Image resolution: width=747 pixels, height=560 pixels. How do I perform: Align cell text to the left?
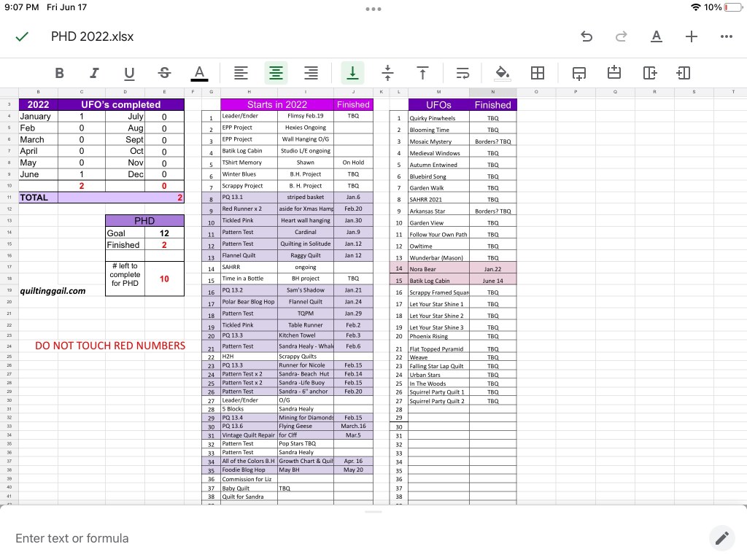[241, 73]
